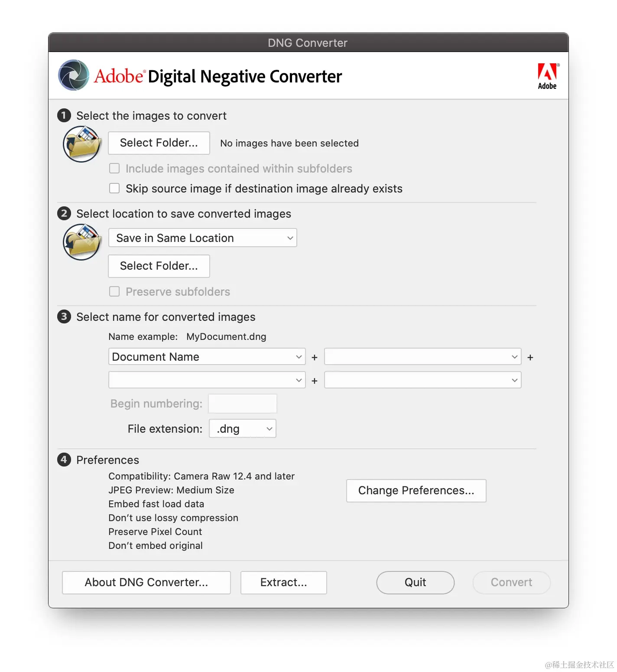Toggle the Preserve subfolders checkbox
This screenshot has height=672, width=617.
click(114, 291)
